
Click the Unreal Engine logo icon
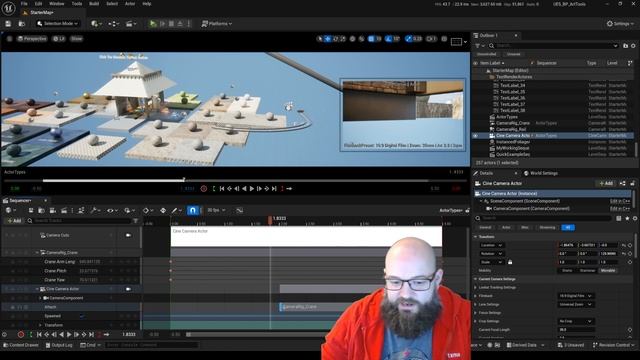(x=8, y=7)
